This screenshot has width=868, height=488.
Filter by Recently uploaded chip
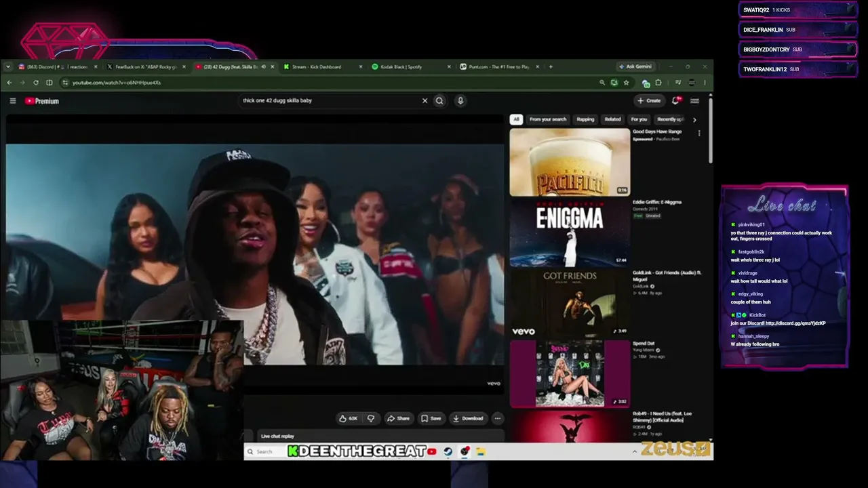coord(670,119)
